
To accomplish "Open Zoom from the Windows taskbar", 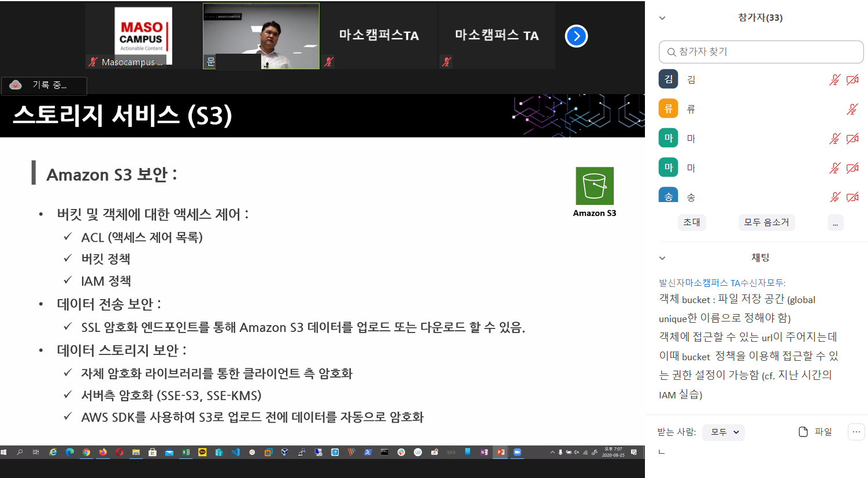I will tap(517, 452).
